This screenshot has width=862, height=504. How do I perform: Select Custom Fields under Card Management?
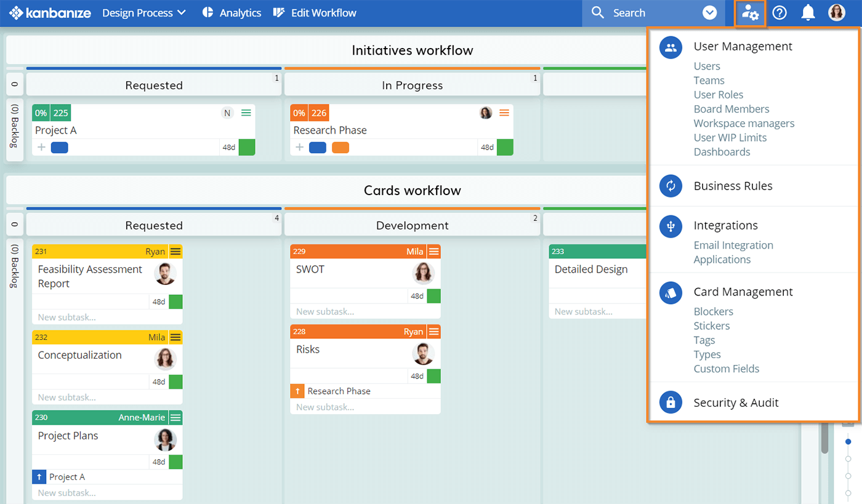(x=726, y=369)
